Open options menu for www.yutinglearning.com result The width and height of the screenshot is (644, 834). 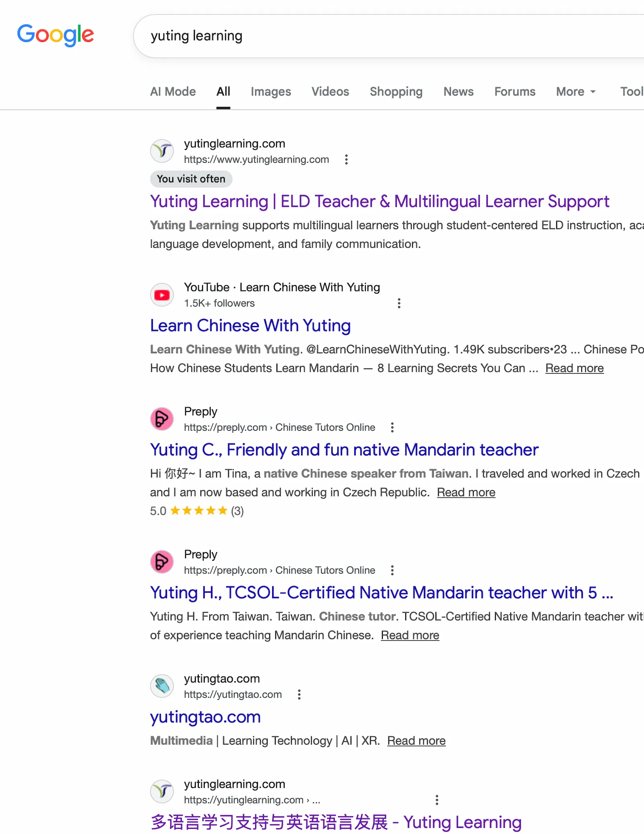click(346, 159)
